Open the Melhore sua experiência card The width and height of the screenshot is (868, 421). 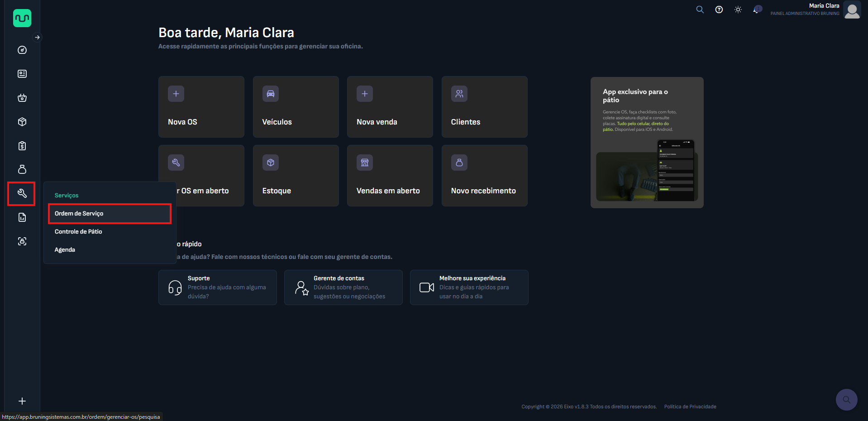pos(469,287)
